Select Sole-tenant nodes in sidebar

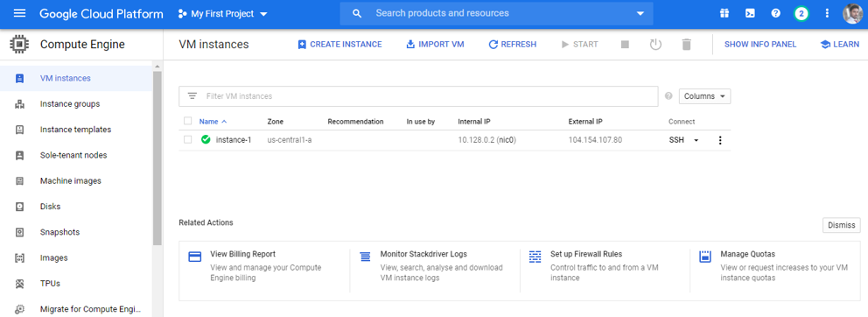(x=76, y=155)
